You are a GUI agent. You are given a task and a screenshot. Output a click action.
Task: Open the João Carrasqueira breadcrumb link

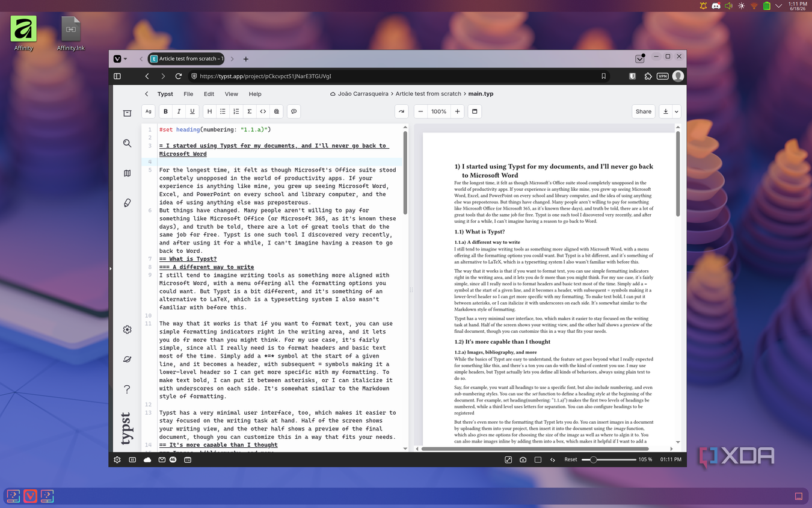[x=364, y=94]
